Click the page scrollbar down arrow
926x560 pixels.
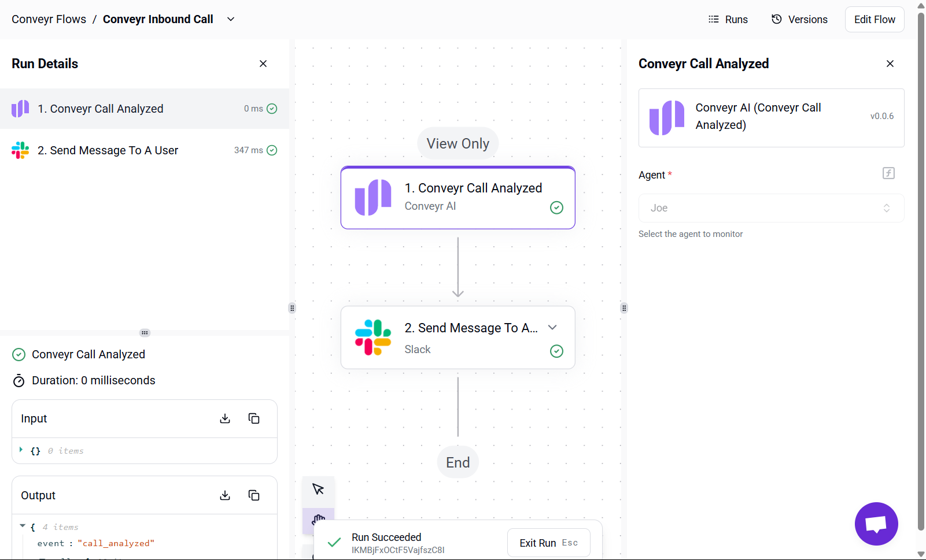921,554
